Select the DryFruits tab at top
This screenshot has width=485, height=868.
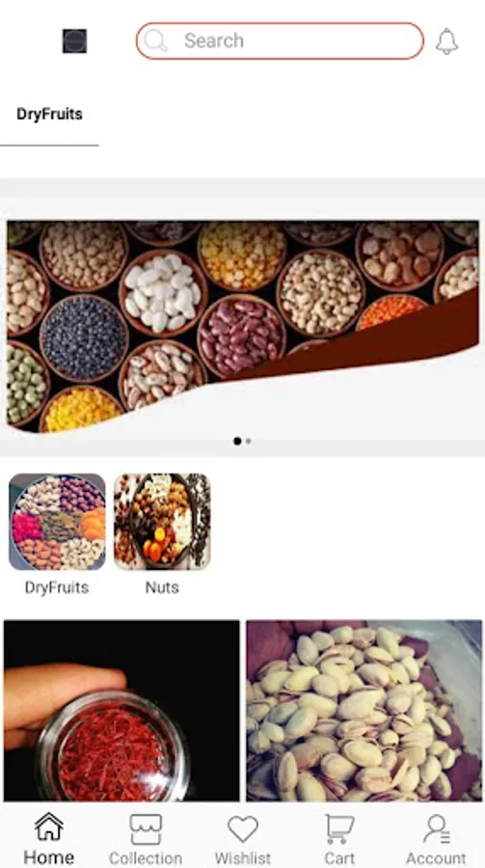(x=49, y=114)
